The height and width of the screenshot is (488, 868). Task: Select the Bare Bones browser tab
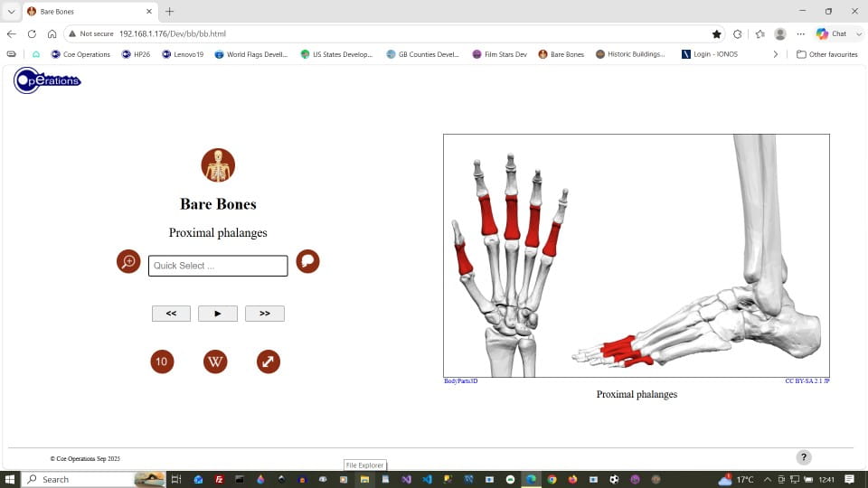(90, 11)
